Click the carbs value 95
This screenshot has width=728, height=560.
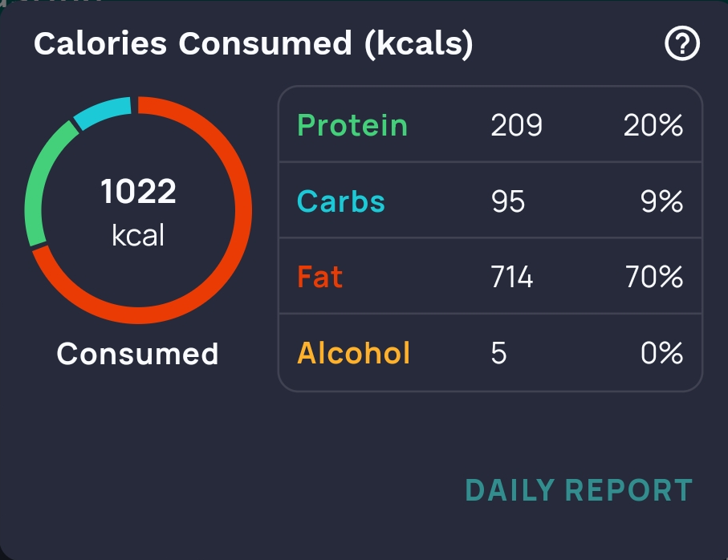tap(508, 201)
